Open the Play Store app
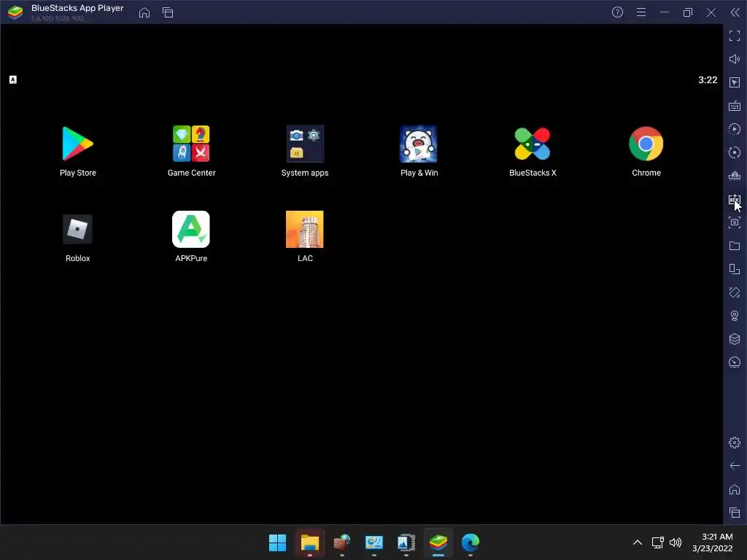747x560 pixels. tap(77, 144)
